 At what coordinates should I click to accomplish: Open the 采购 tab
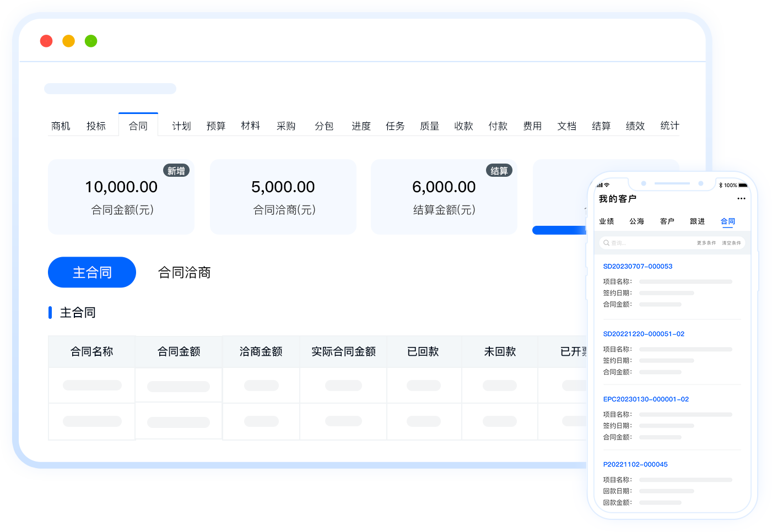tap(286, 126)
